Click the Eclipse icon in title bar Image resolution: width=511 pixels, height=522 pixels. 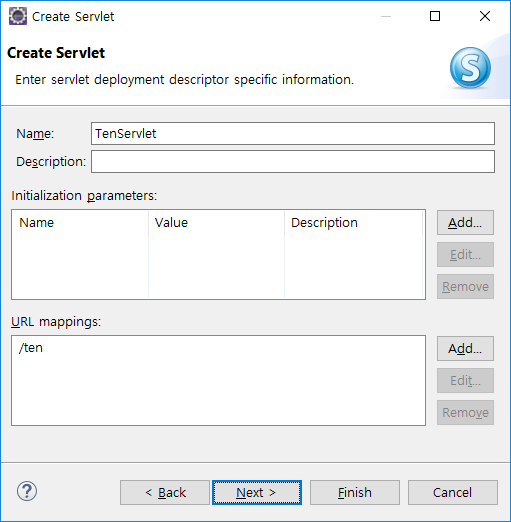tap(18, 16)
